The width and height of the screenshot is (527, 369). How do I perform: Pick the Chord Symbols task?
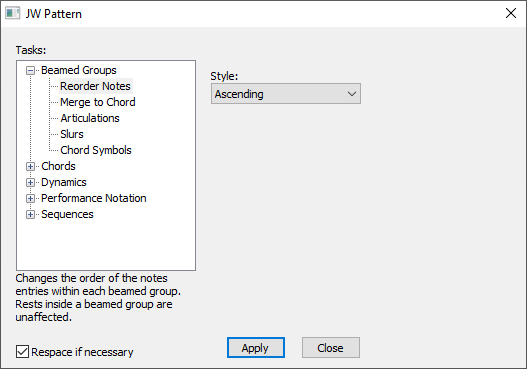tap(96, 150)
